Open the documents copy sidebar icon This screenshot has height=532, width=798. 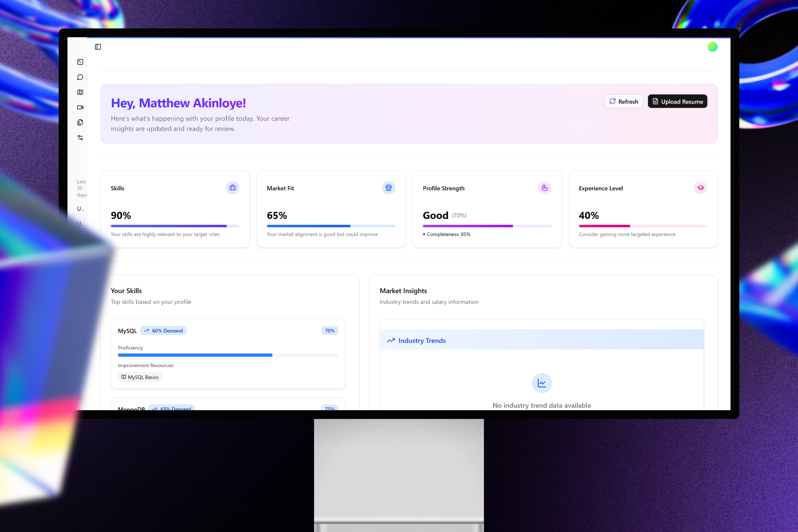coord(80,123)
